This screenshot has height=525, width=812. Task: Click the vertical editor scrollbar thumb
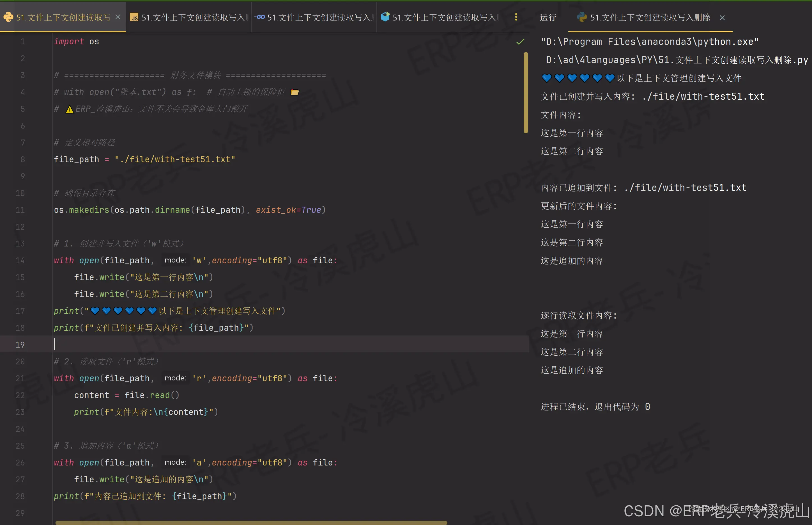526,93
